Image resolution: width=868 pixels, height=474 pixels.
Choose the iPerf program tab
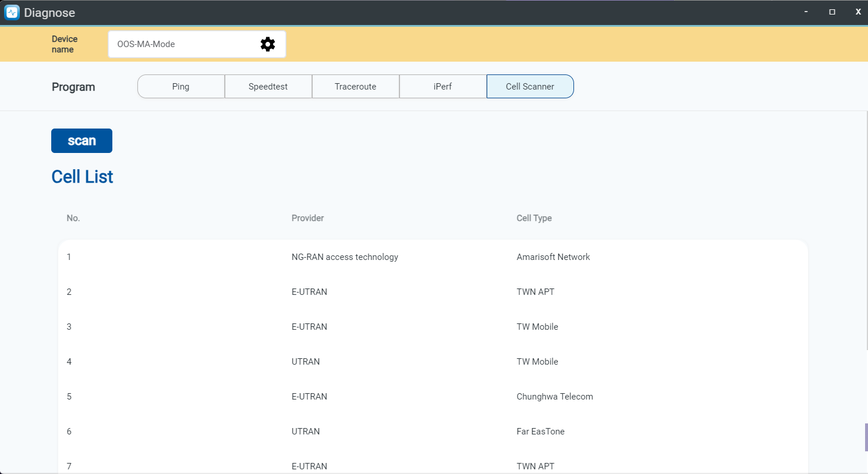pos(443,87)
